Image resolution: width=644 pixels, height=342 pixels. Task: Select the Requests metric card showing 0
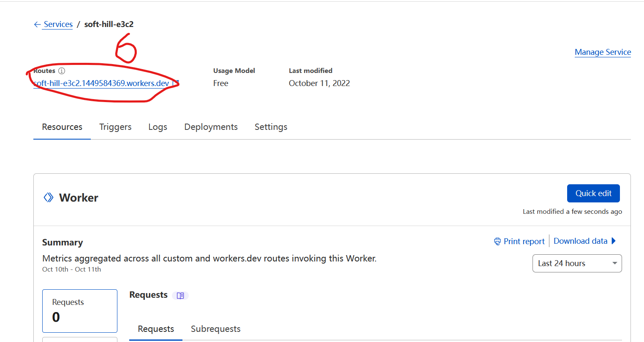point(79,310)
